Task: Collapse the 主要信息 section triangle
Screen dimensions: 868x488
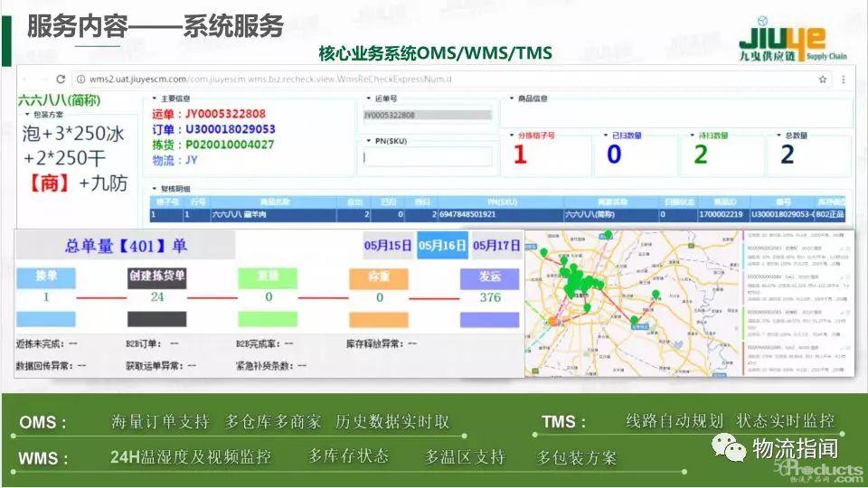Action: tap(153, 98)
